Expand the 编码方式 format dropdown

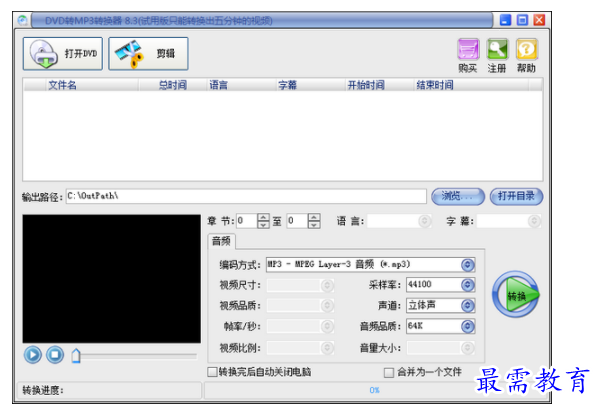[468, 265]
